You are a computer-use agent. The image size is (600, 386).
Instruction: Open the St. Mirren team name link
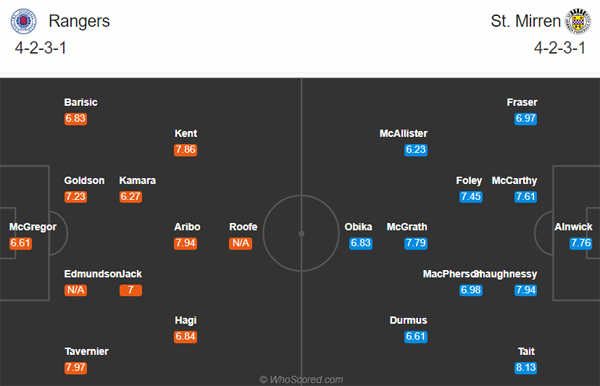525,21
